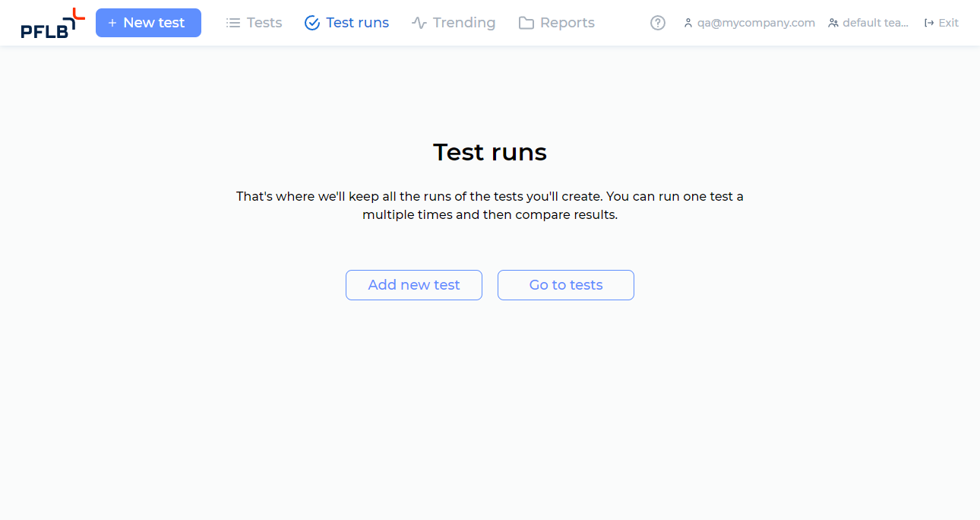Switch to the Tests navigation item

pyautogui.click(x=254, y=22)
